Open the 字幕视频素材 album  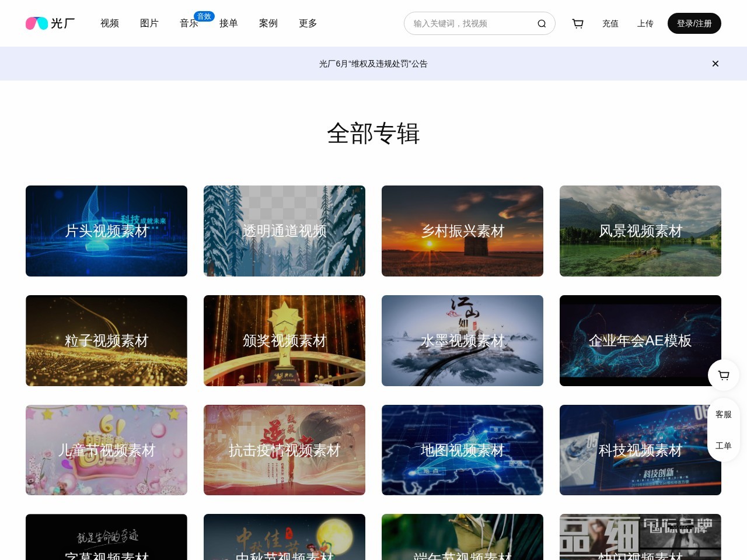(x=106, y=537)
